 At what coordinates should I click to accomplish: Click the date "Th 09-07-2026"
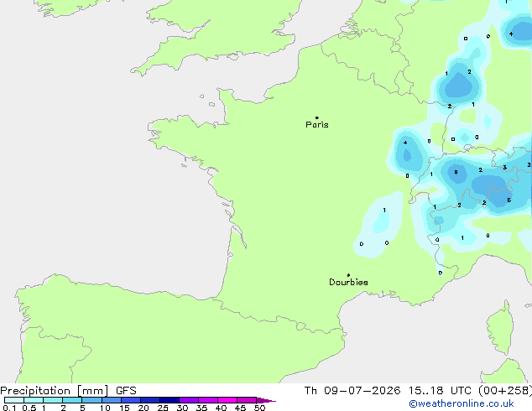tap(352, 391)
